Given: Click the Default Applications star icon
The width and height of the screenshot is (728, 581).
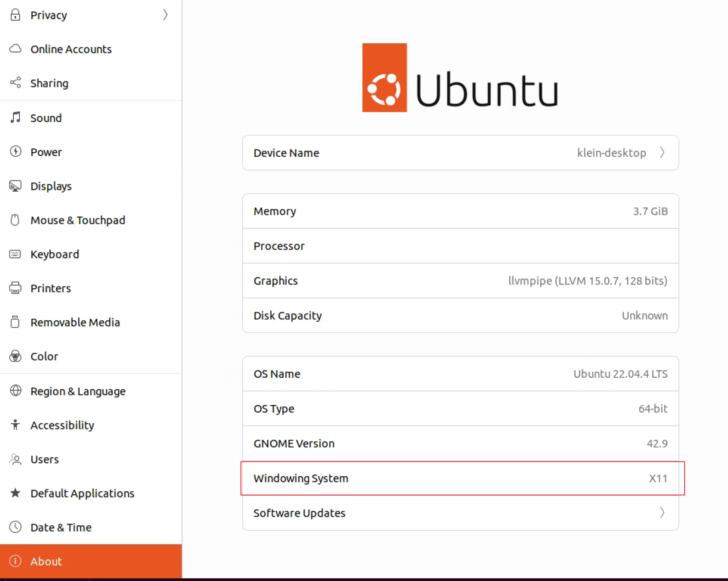Looking at the screenshot, I should point(15,493).
